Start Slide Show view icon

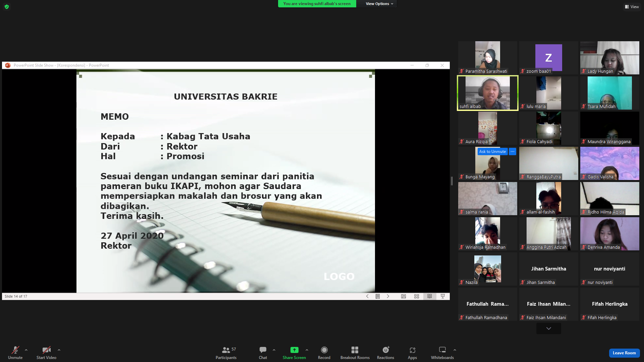(443, 296)
